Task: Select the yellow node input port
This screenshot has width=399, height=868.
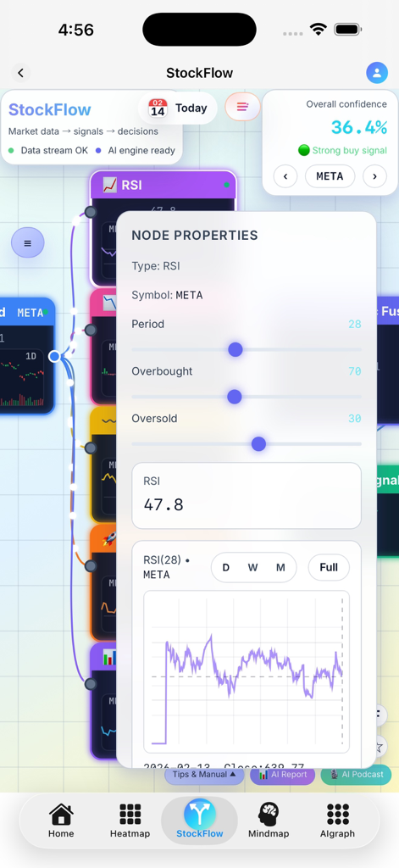Action: [x=90, y=448]
